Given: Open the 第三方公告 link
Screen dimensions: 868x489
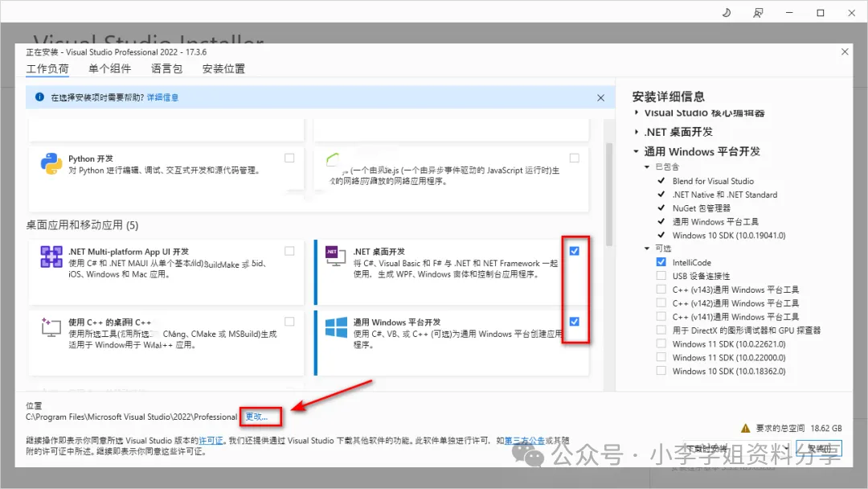Looking at the screenshot, I should coord(524,440).
